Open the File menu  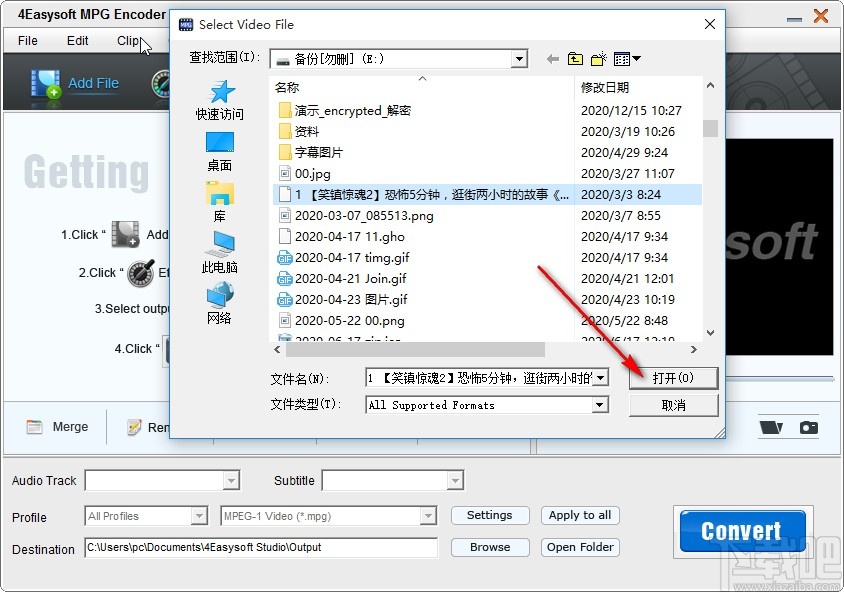26,40
